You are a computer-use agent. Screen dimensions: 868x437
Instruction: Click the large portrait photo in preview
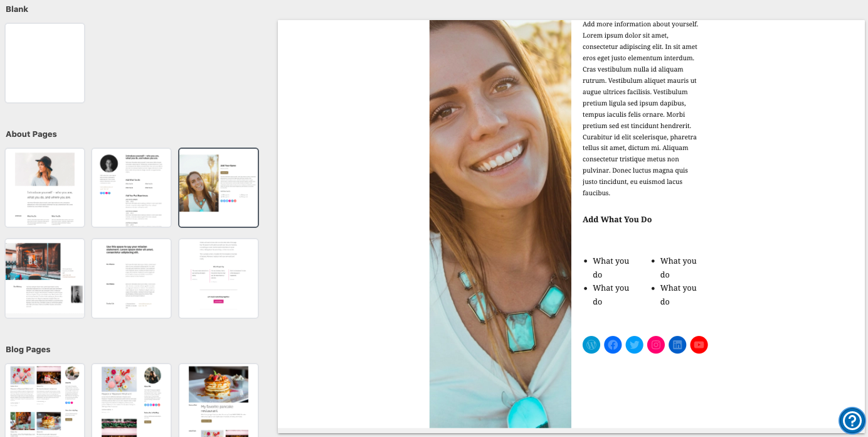(500, 224)
